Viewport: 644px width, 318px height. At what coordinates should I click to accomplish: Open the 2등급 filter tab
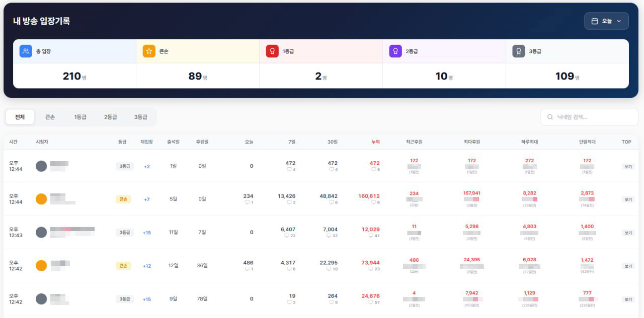110,117
